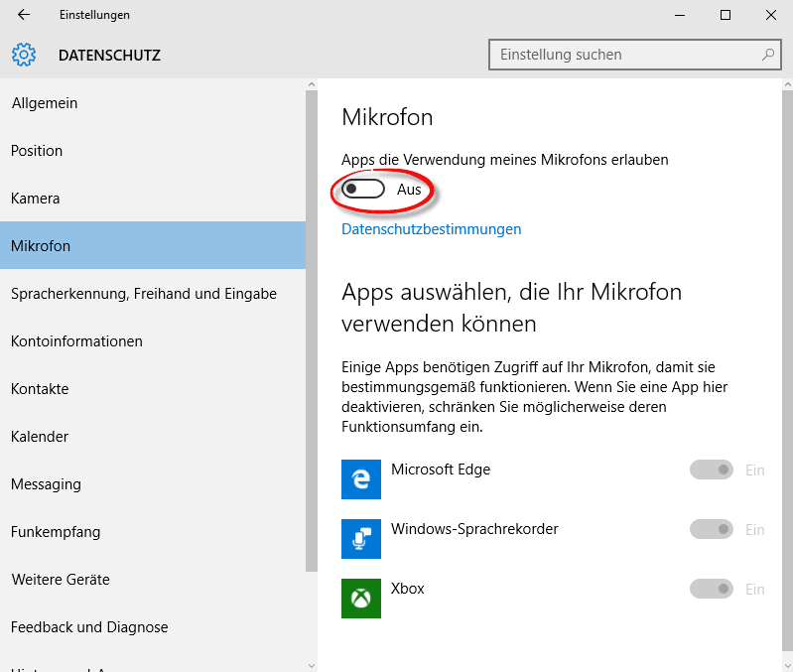Image resolution: width=793 pixels, height=672 pixels.
Task: Go to Kontoinformationen settings
Action: coord(77,341)
